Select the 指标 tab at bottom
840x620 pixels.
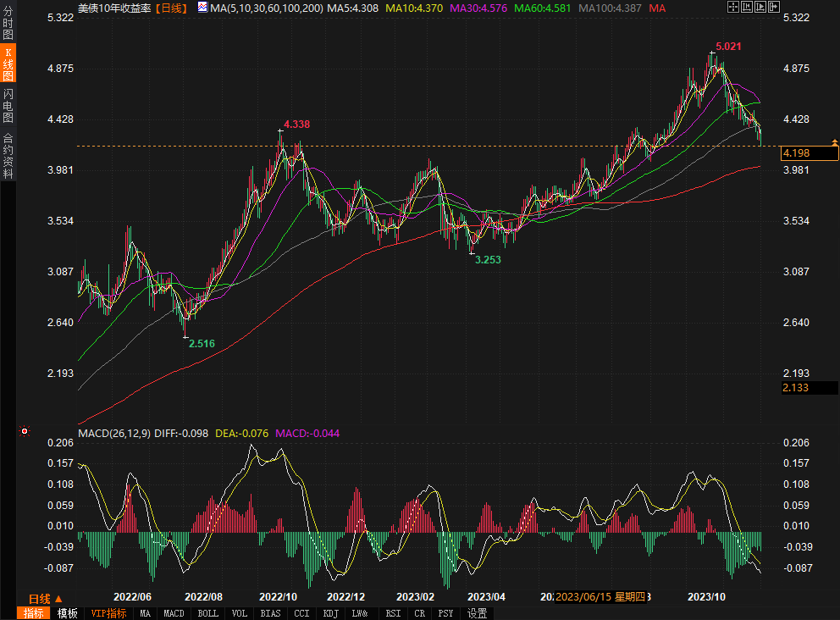click(x=34, y=613)
